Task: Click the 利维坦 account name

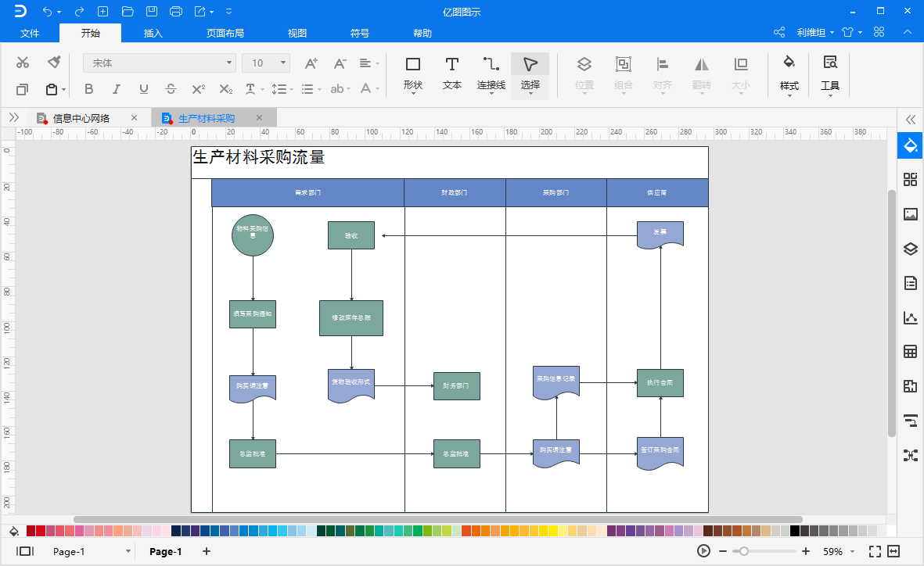Action: 811,32
